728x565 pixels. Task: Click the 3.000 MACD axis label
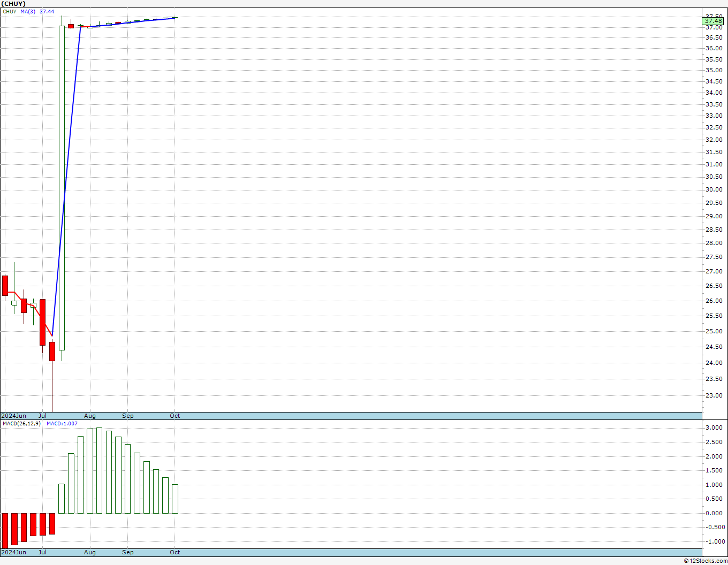(714, 428)
